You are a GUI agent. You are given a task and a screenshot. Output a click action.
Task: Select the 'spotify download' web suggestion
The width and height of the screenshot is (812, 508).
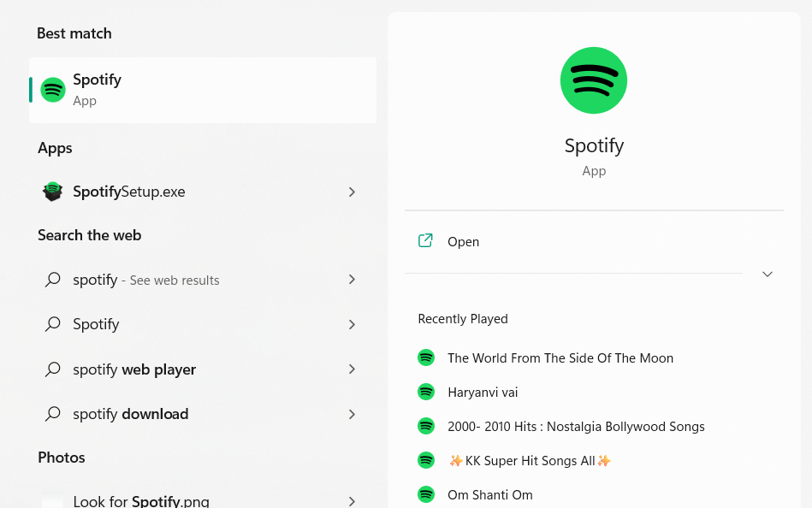click(131, 414)
